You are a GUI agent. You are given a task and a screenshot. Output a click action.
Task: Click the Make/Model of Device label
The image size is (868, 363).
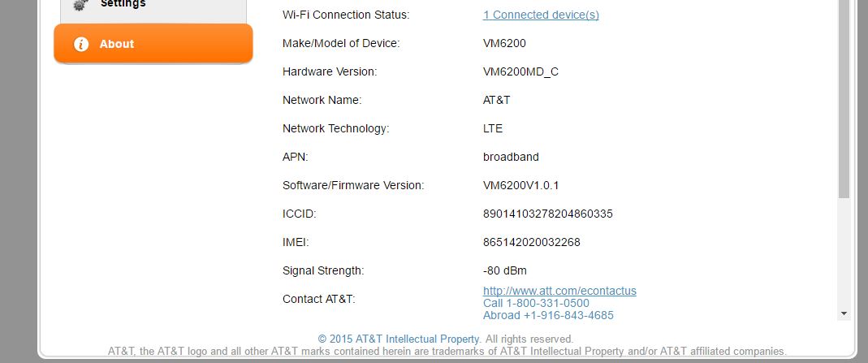tap(341, 43)
